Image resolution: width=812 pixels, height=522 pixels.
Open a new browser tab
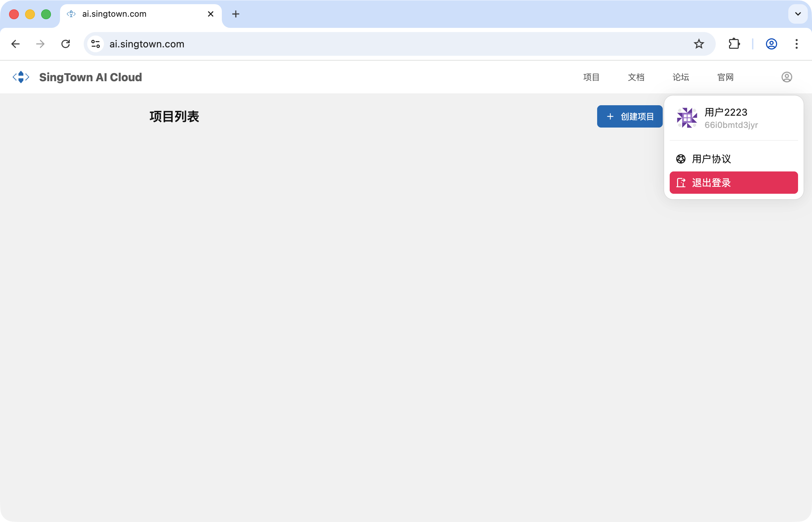tap(236, 14)
